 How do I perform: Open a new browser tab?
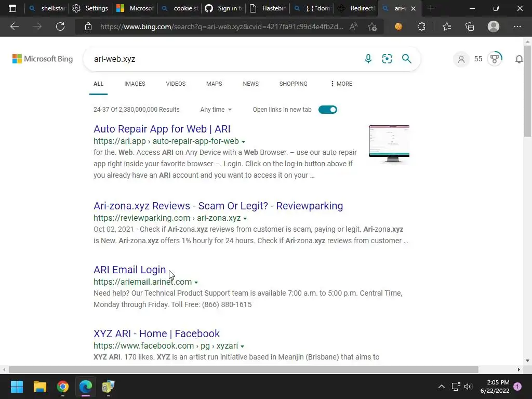[x=431, y=8]
